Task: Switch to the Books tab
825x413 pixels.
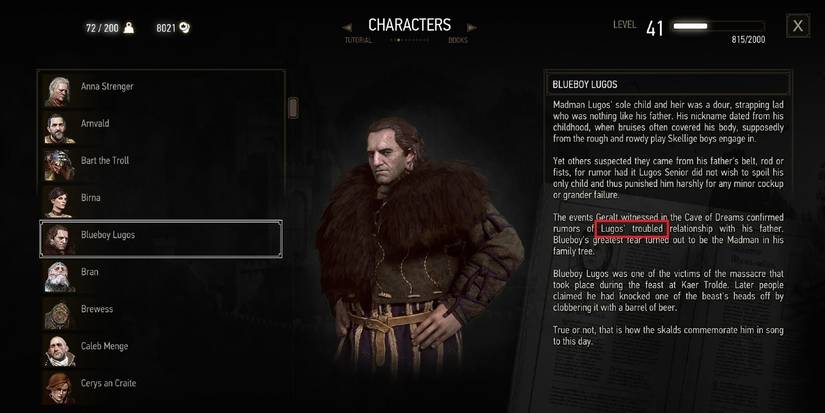Action: click(x=458, y=40)
